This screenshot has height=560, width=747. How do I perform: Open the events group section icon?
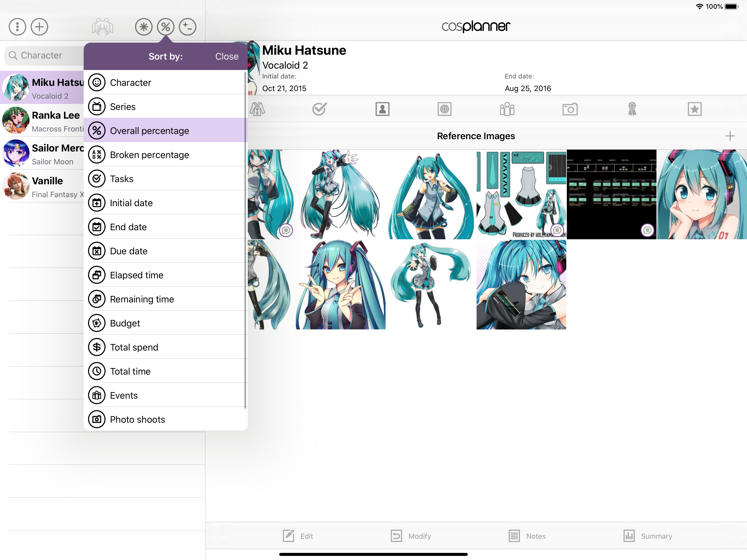507,109
